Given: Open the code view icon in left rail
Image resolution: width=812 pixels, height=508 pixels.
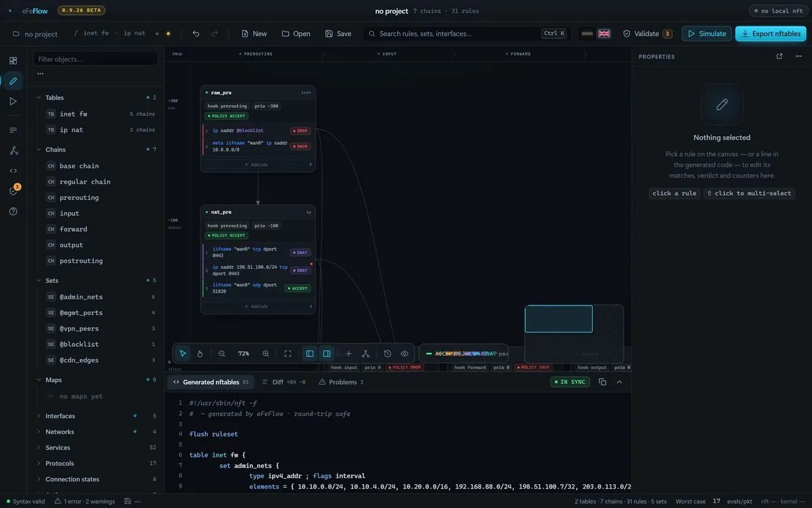Looking at the screenshot, I should pos(13,171).
